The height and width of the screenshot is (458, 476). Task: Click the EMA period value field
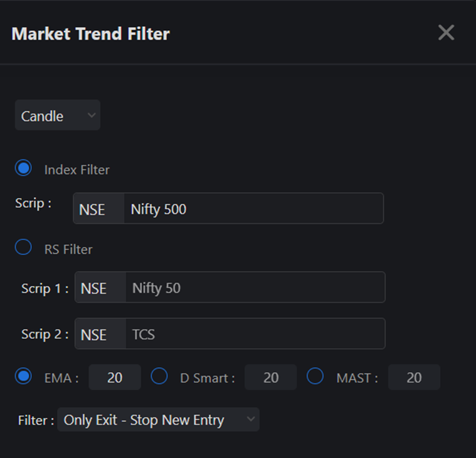click(115, 378)
